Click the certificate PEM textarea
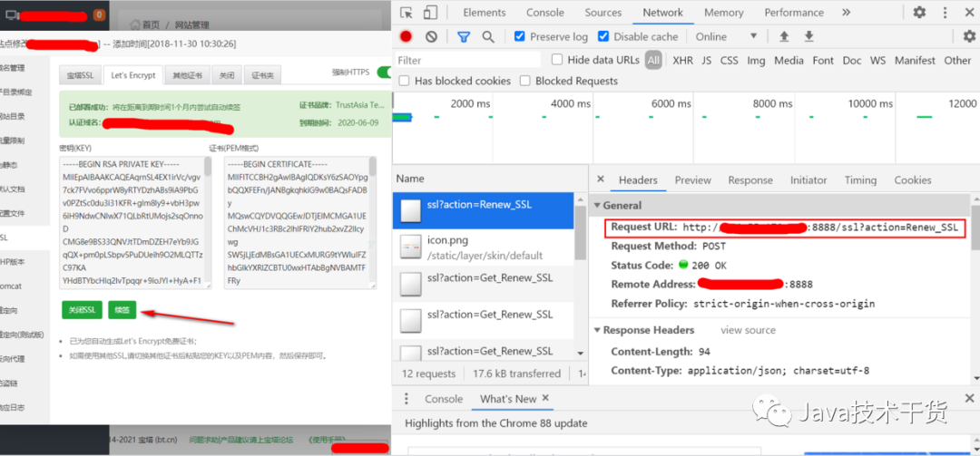Viewport: 980px width, 456px height. tap(300, 223)
